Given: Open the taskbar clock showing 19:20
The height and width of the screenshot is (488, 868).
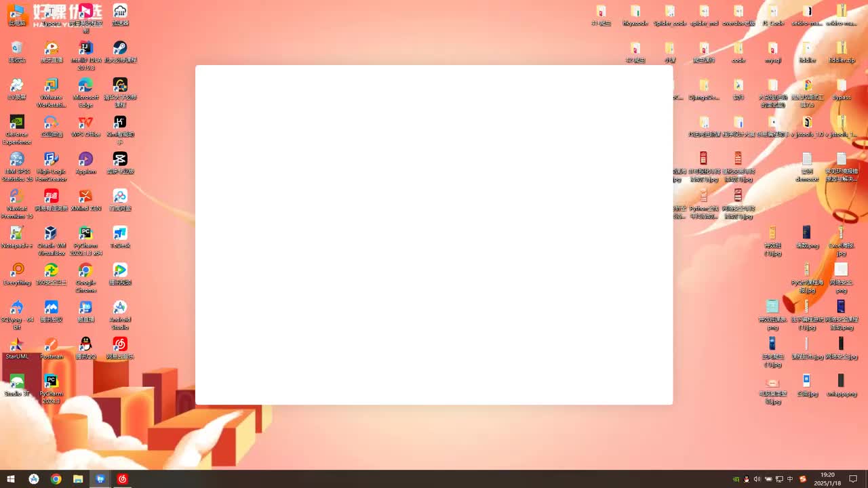Looking at the screenshot, I should (827, 479).
